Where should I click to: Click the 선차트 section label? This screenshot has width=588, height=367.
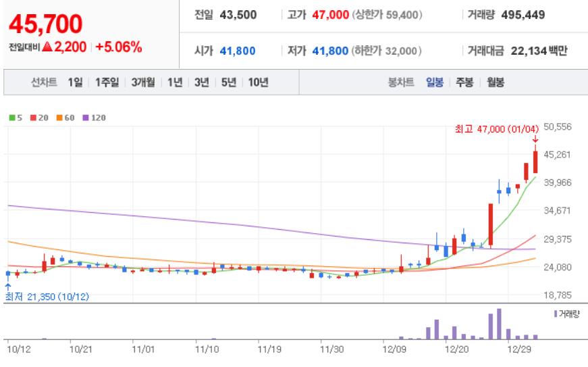coord(44,82)
